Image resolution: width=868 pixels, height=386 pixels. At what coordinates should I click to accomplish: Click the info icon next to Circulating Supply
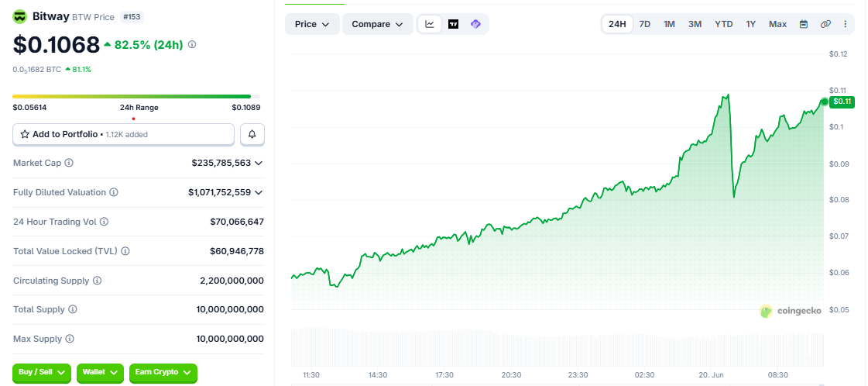98,281
